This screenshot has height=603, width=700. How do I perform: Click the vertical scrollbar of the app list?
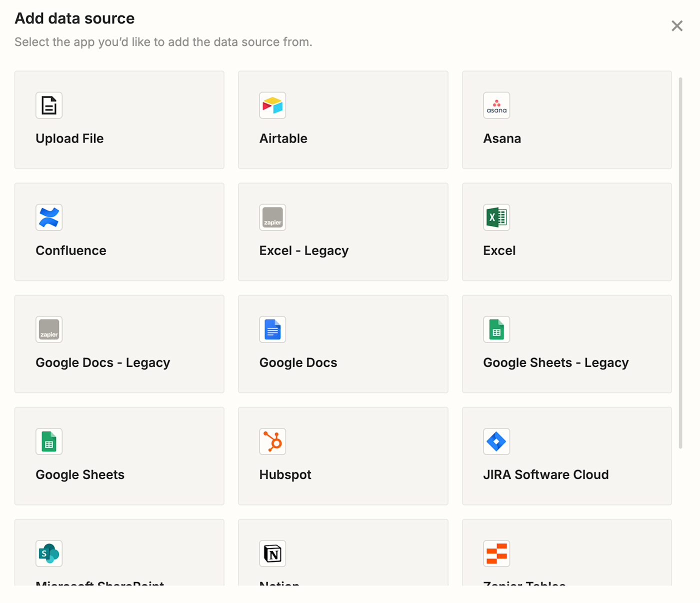click(680, 263)
